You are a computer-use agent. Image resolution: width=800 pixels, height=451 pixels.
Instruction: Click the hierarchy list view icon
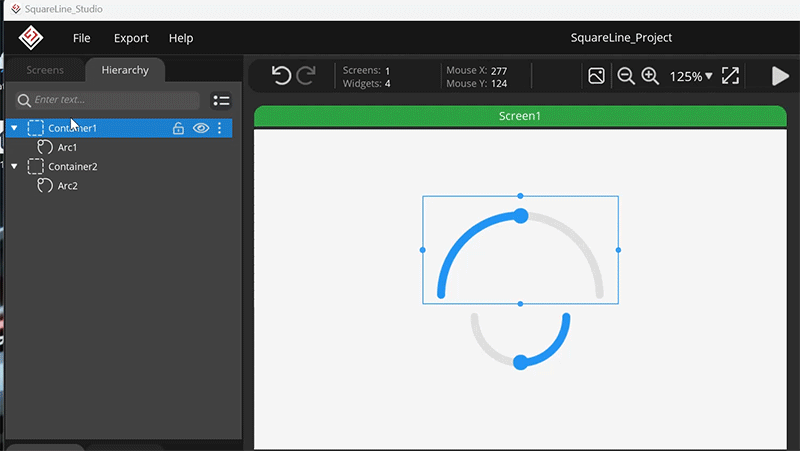click(x=221, y=100)
